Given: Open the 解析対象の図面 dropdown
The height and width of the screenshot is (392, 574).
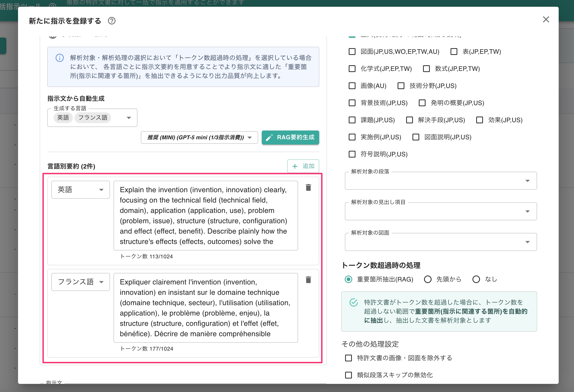Looking at the screenshot, I should click(441, 242).
